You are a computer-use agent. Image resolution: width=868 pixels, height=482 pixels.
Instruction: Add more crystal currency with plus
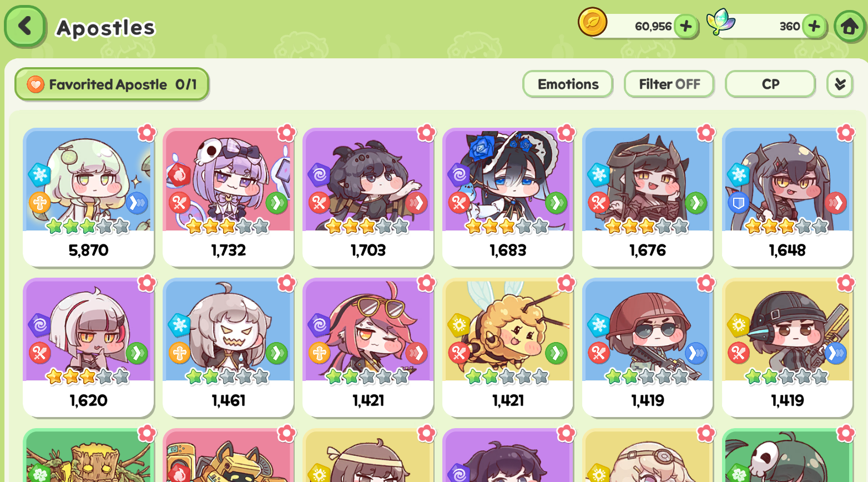point(814,26)
